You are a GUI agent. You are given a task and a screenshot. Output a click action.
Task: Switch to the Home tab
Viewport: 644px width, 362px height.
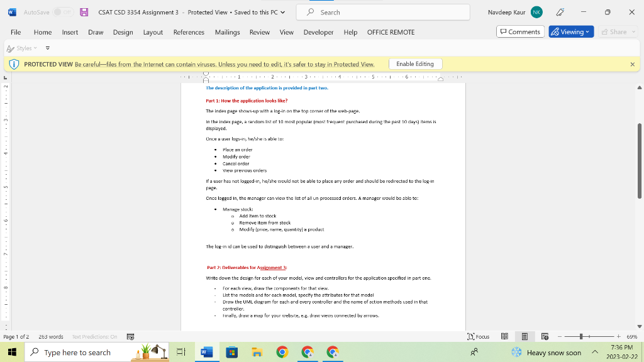click(x=43, y=32)
